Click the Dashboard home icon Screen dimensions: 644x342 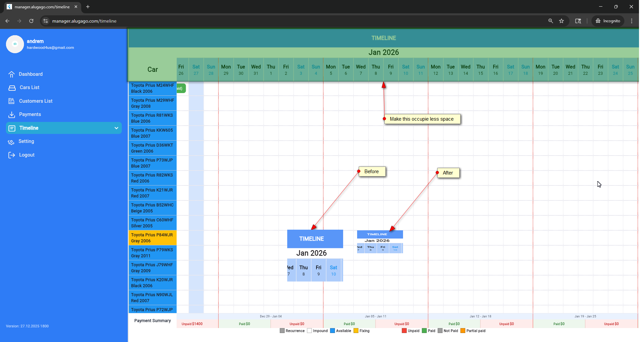coord(12,74)
